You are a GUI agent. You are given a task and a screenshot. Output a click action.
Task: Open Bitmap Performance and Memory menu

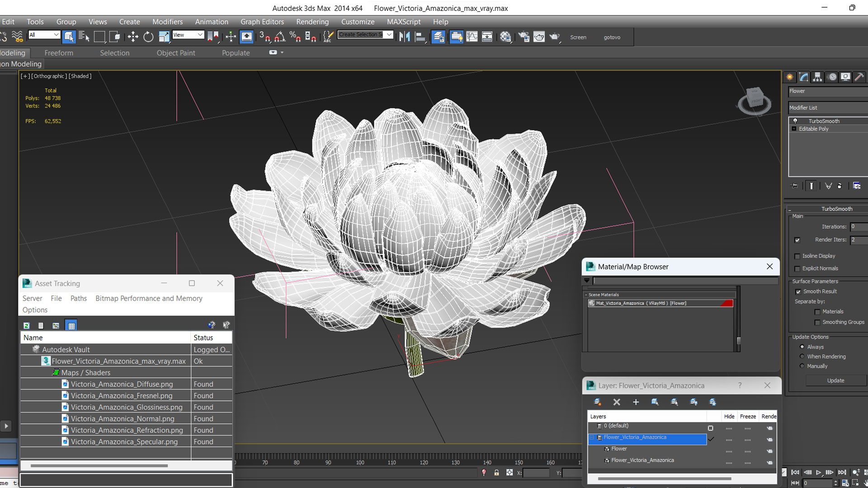149,298
